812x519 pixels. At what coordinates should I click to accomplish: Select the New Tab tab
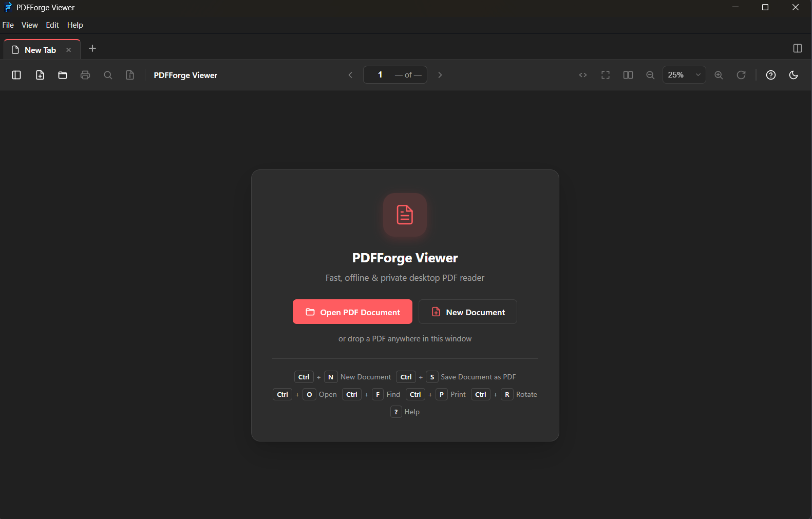pyautogui.click(x=42, y=49)
